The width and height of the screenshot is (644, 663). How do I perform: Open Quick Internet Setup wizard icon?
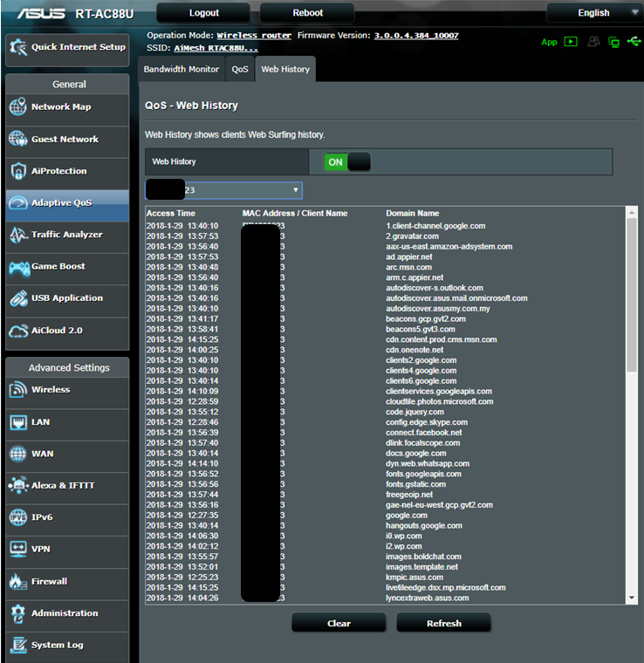click(x=18, y=47)
